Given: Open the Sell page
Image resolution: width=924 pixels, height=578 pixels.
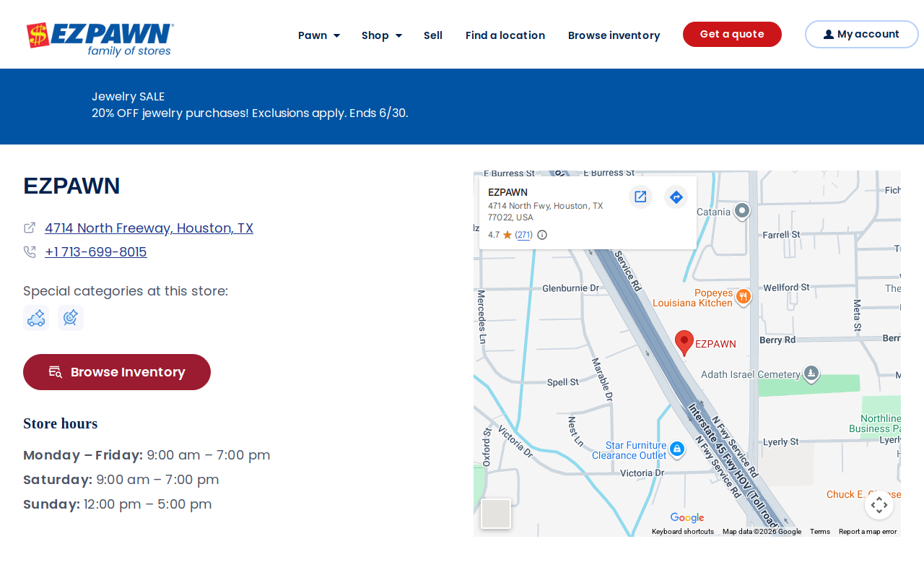Looking at the screenshot, I should tap(433, 35).
